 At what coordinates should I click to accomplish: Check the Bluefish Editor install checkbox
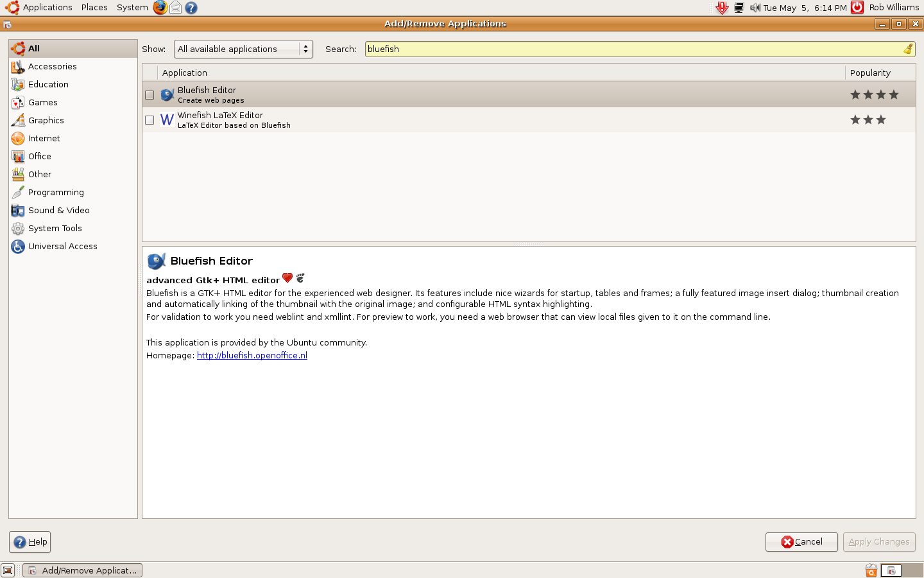(x=150, y=95)
